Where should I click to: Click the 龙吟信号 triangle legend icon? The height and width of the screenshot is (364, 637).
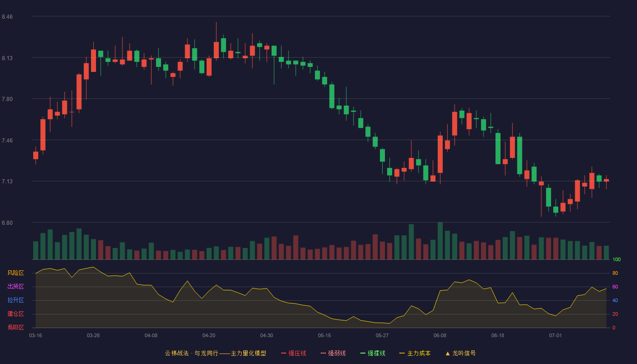click(x=448, y=353)
